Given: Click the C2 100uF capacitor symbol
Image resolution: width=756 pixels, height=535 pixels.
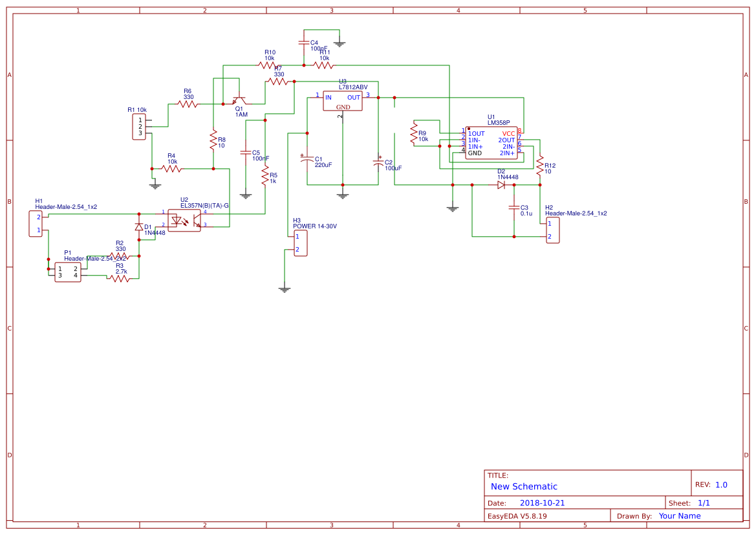Looking at the screenshot, I should point(378,163).
